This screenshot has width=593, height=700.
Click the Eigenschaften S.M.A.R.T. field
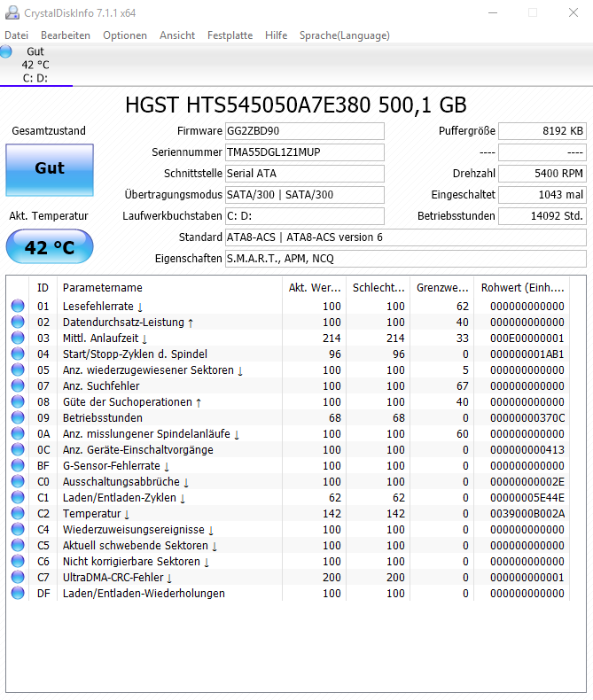405,259
